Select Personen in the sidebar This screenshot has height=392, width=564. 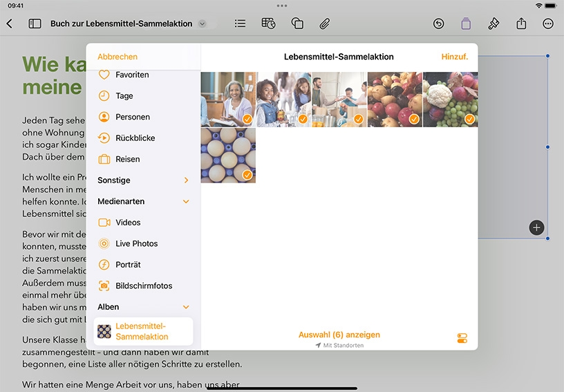pyautogui.click(x=143, y=117)
